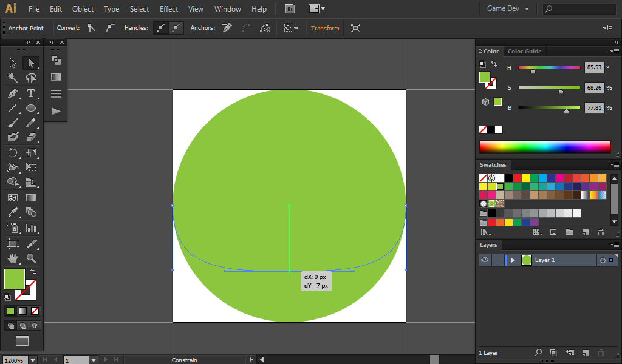
Task: Swap fill and stroke in the Color panel
Action: click(494, 64)
